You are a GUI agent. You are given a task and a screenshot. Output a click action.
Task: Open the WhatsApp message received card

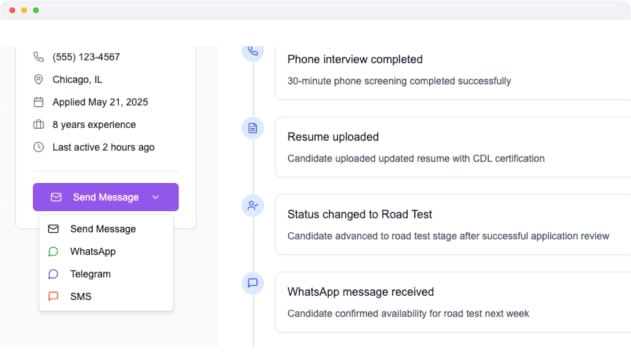pos(453,302)
